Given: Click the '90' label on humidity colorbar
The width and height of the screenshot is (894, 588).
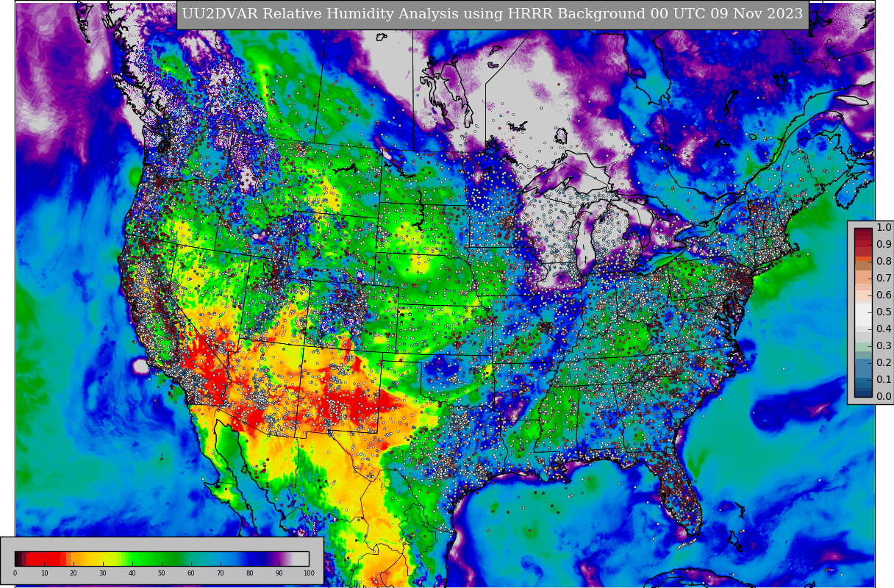Looking at the screenshot, I should pos(279,573).
